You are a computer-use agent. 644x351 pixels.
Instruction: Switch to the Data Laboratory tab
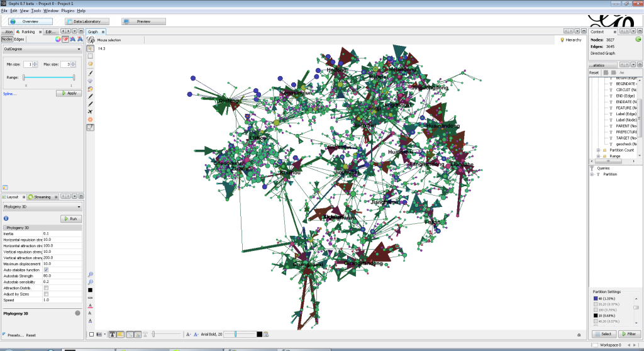pos(87,21)
